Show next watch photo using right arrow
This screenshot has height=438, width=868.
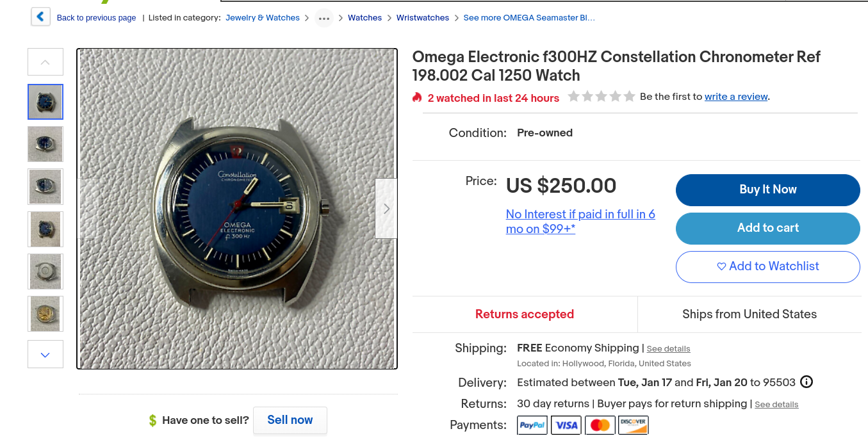[x=386, y=209]
